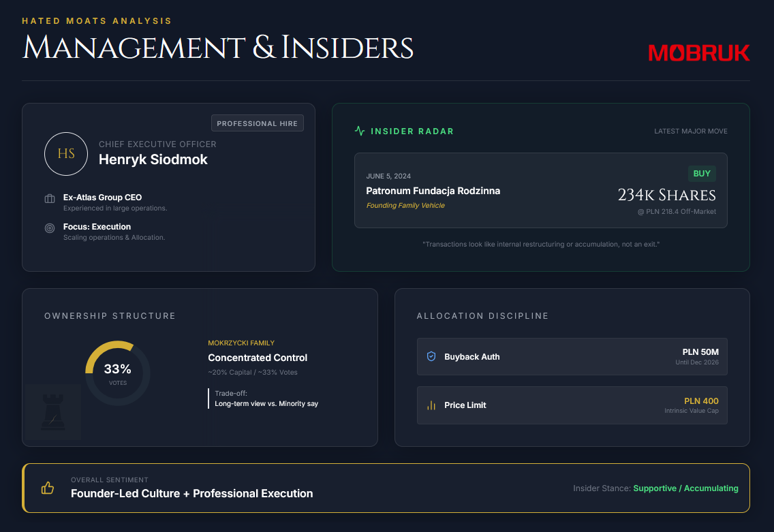Click the PLN 50M value

point(700,352)
